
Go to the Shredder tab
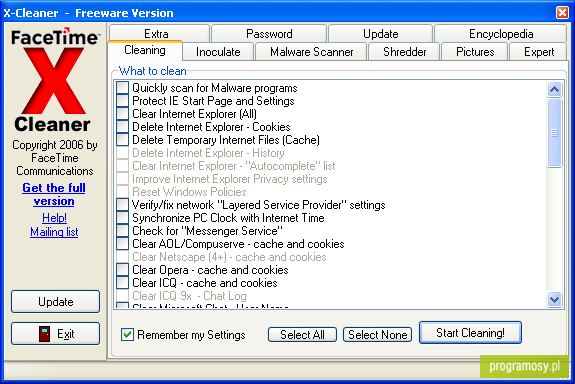tap(404, 52)
